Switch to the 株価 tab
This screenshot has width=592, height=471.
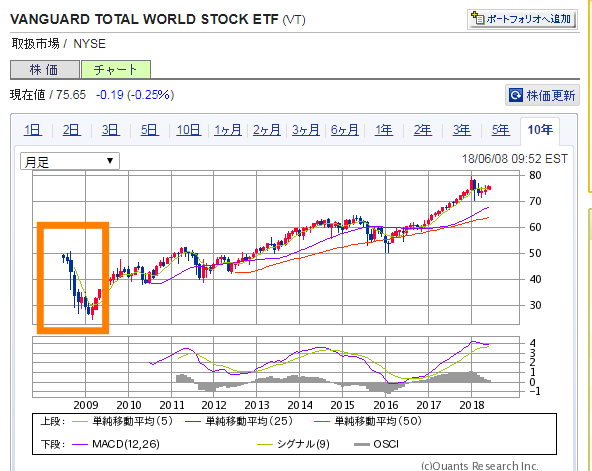tap(45, 69)
